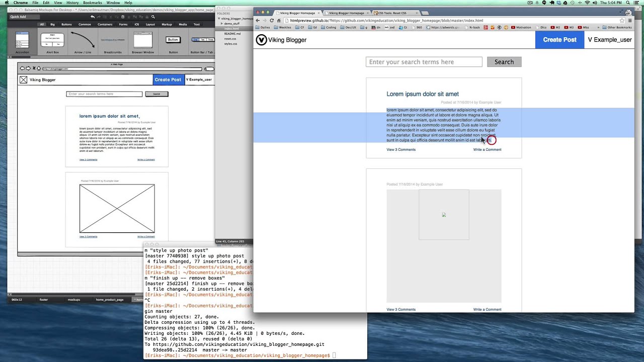Open the Motivation bookmark
The width and height of the screenshot is (644, 362).
tap(521, 27)
